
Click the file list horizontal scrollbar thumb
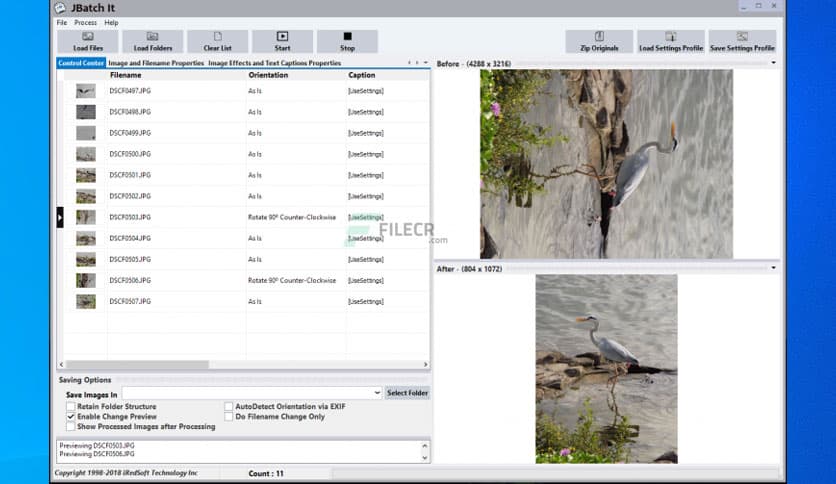click(x=138, y=365)
